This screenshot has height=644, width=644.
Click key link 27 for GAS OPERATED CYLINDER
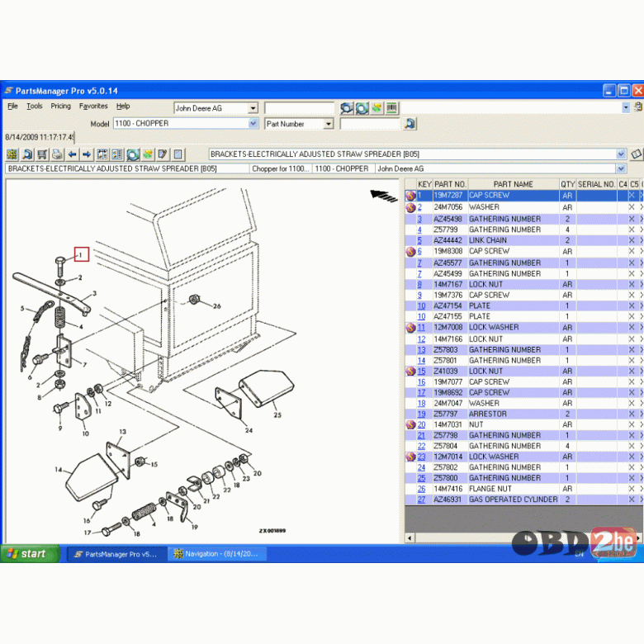pos(421,500)
